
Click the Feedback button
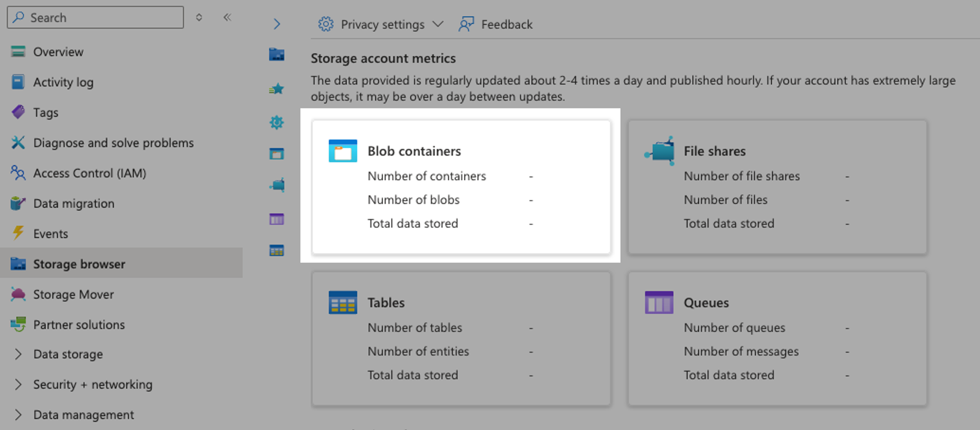[x=496, y=25]
